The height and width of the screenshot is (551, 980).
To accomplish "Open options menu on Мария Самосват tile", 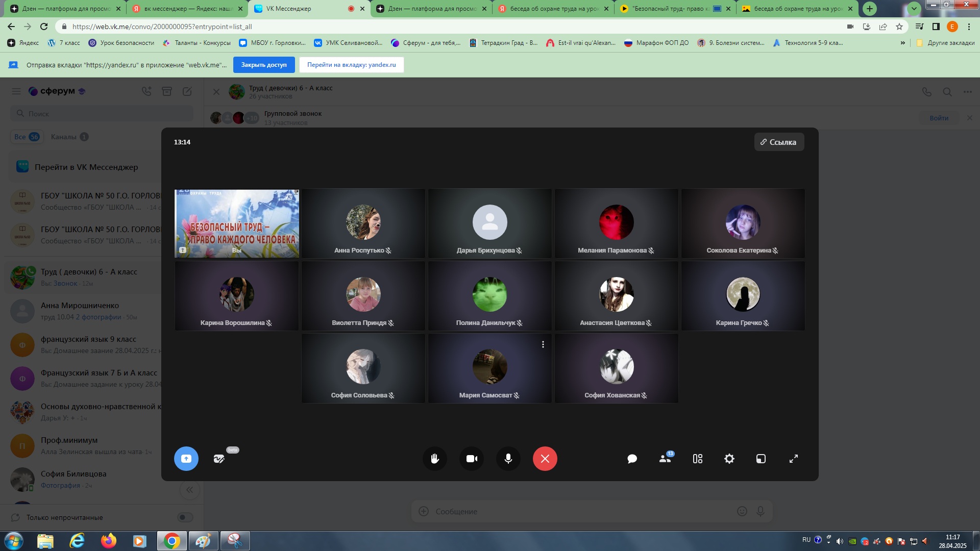I will [x=543, y=344].
